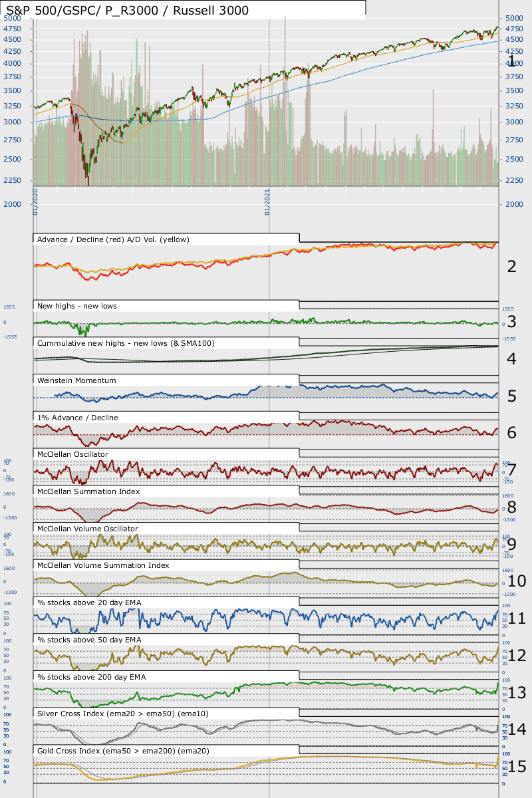Viewport: 532px width, 798px height.
Task: Click the 3500 label on the right price axis
Action: [515, 91]
